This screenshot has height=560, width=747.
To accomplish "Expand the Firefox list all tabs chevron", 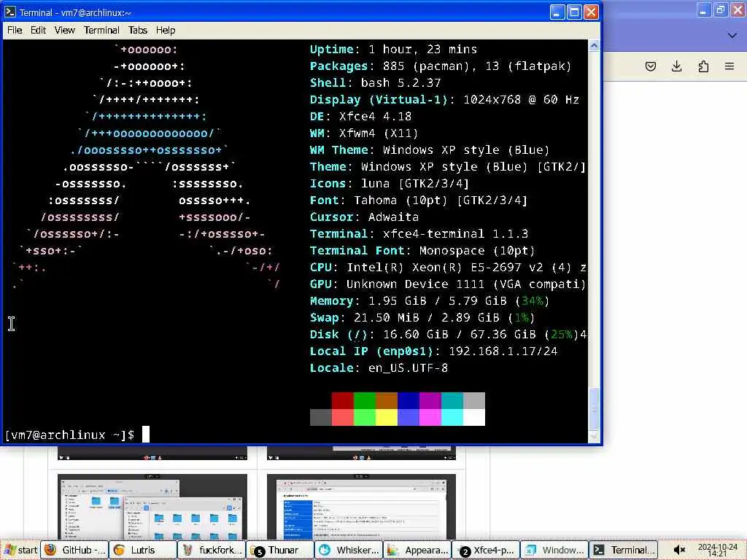I will click(x=732, y=35).
